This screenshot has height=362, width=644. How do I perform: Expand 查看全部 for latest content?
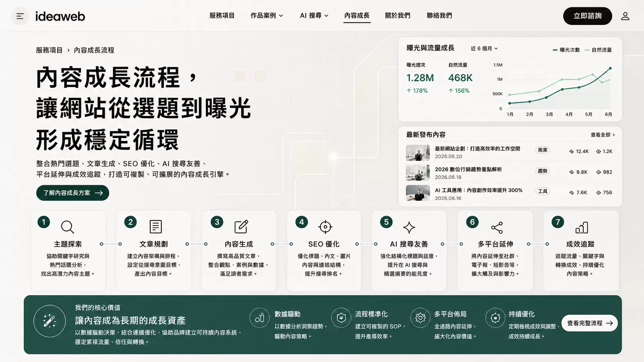(603, 135)
